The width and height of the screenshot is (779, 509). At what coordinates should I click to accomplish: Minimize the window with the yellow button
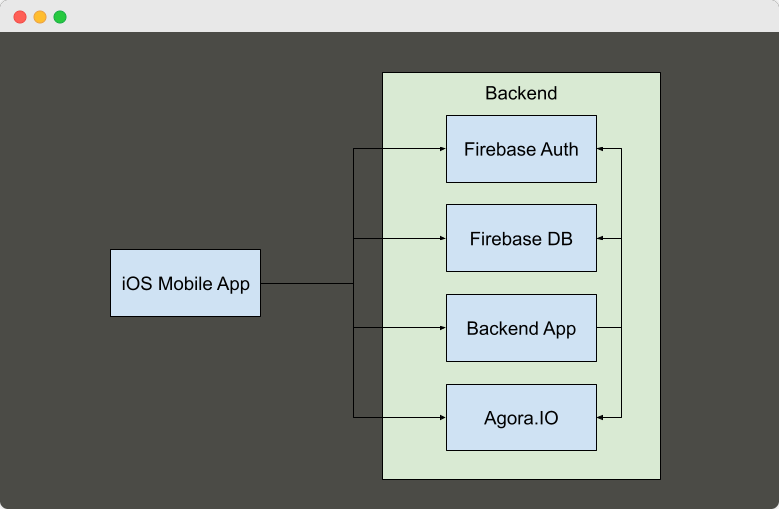40,17
